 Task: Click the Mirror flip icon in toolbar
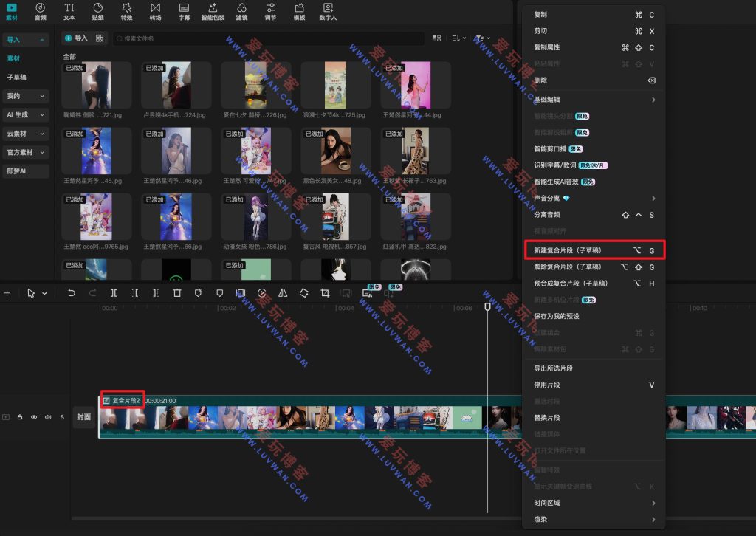pyautogui.click(x=282, y=292)
